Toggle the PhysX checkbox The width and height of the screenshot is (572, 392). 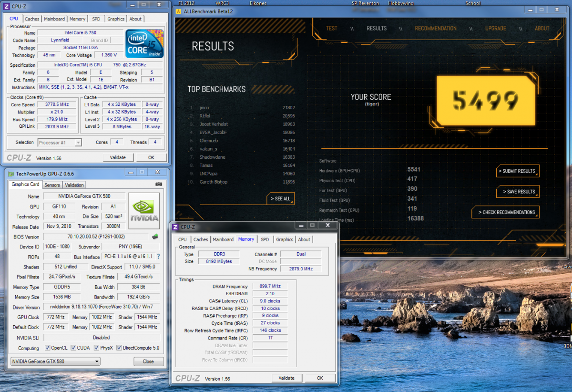click(x=97, y=348)
